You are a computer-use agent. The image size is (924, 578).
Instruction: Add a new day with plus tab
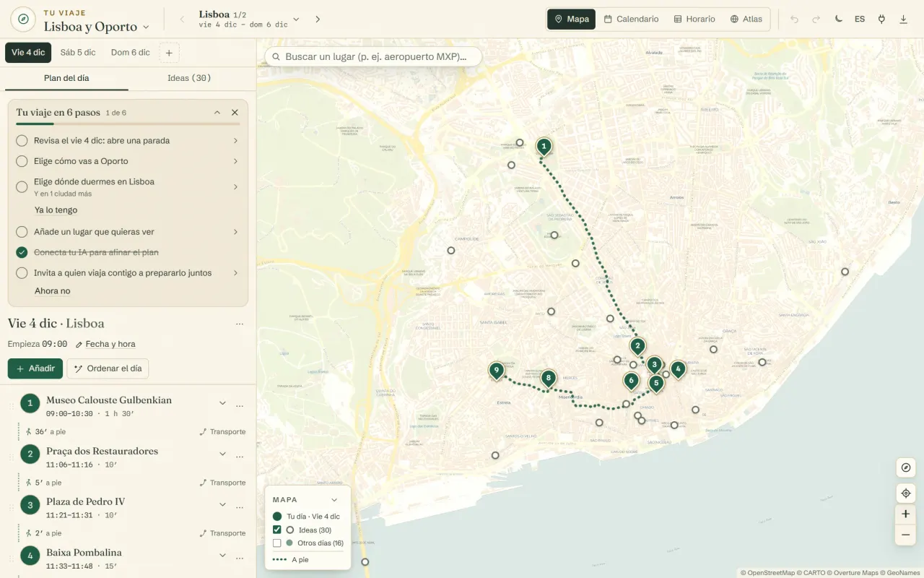(169, 53)
